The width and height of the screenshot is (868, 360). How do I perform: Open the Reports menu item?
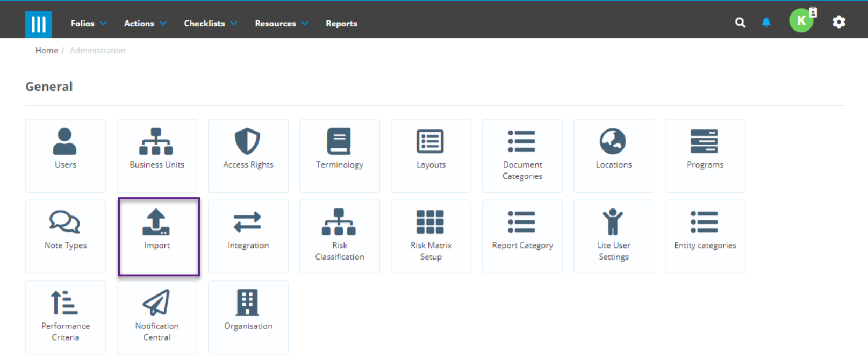[341, 24]
